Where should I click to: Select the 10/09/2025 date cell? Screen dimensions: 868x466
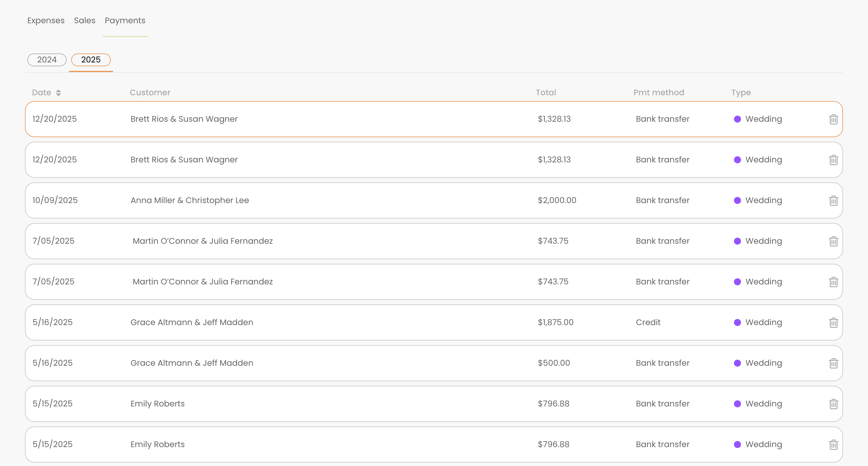pos(55,200)
